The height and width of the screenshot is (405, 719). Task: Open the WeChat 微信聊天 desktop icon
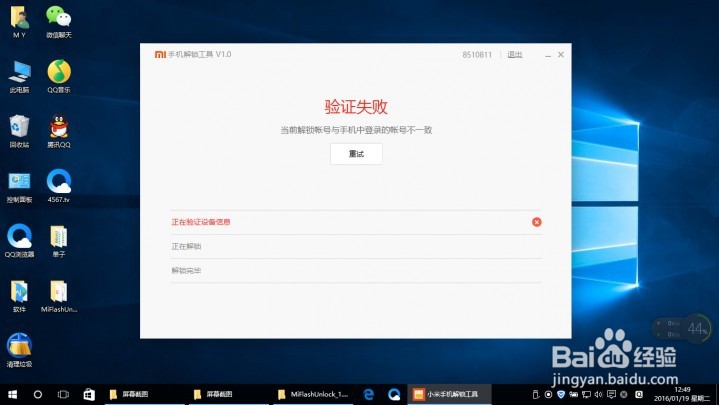coord(59,22)
